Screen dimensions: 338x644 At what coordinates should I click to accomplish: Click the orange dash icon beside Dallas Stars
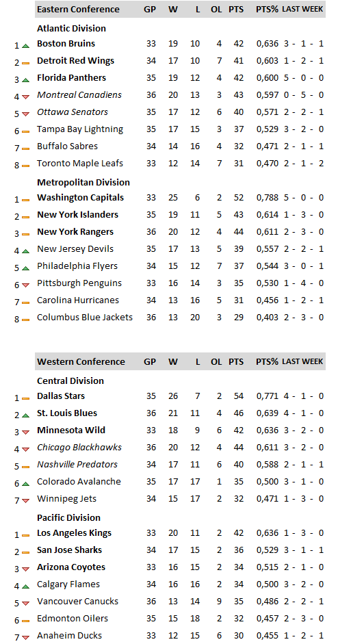25,398
